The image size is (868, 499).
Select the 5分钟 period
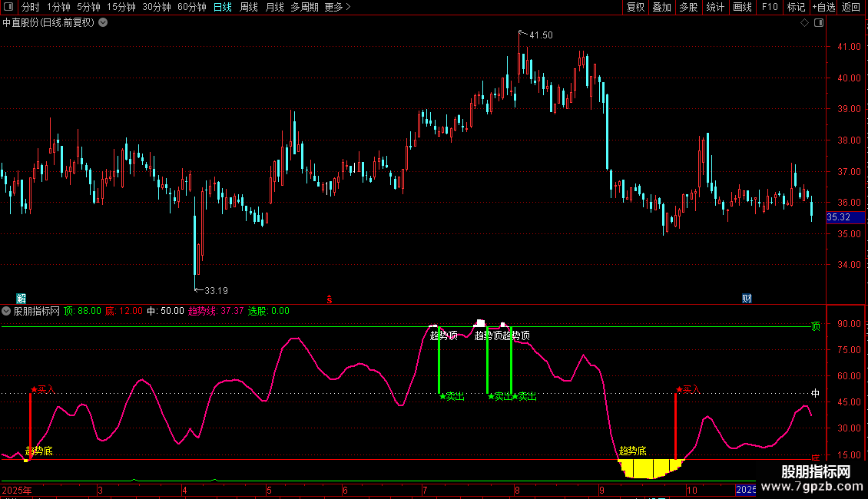click(88, 7)
